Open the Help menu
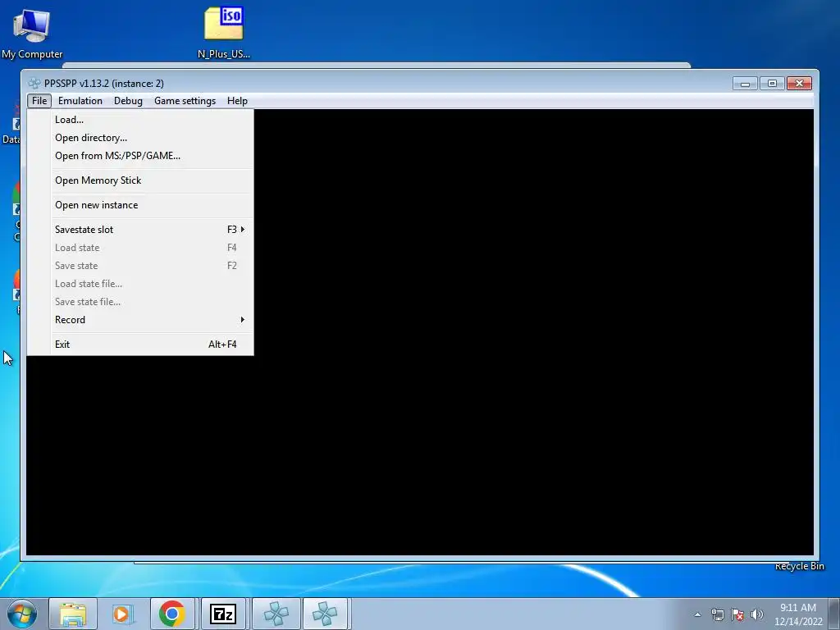The image size is (840, 630). pyautogui.click(x=237, y=101)
